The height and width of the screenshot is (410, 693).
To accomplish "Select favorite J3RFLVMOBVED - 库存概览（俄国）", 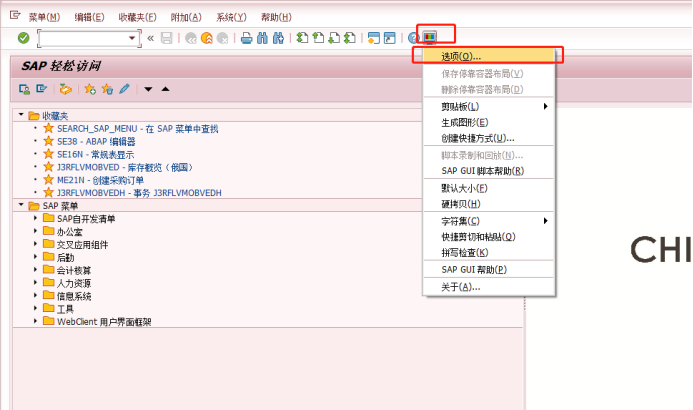I will (125, 167).
